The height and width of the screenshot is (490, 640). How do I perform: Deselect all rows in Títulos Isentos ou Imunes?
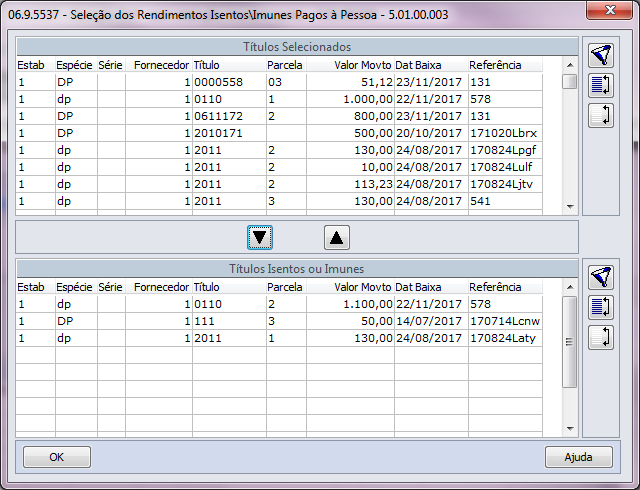[601, 338]
